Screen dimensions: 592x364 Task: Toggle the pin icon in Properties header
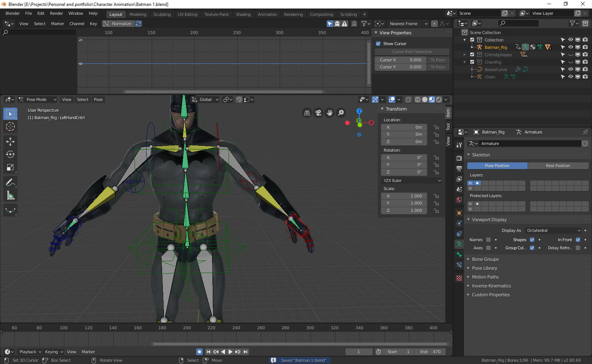click(x=585, y=132)
